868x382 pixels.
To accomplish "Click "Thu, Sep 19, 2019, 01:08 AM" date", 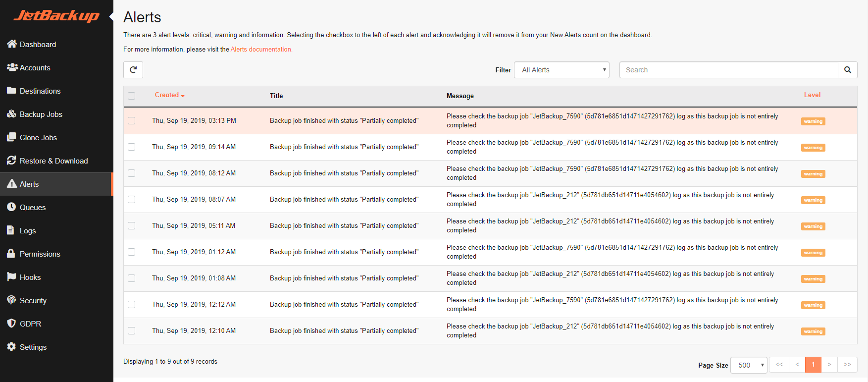I will point(194,278).
